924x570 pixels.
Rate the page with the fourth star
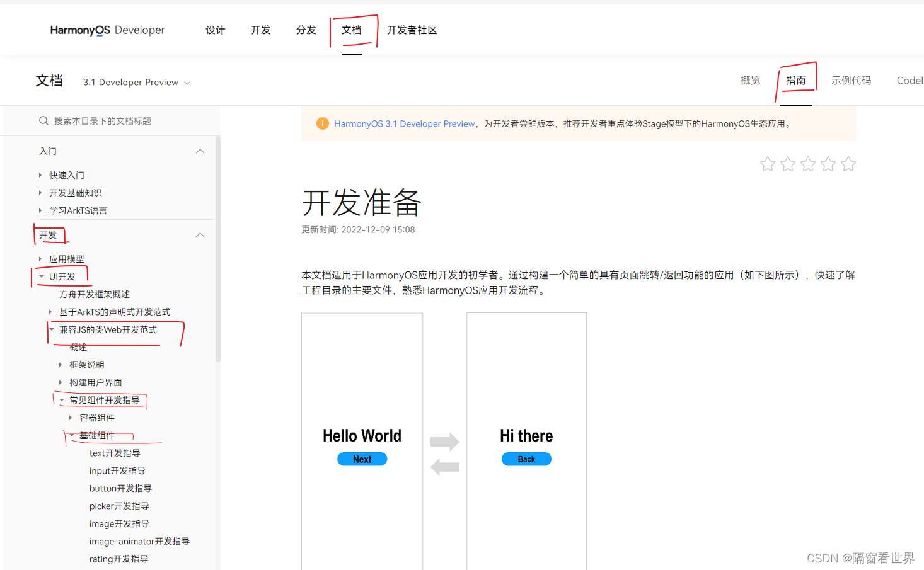pyautogui.click(x=828, y=164)
